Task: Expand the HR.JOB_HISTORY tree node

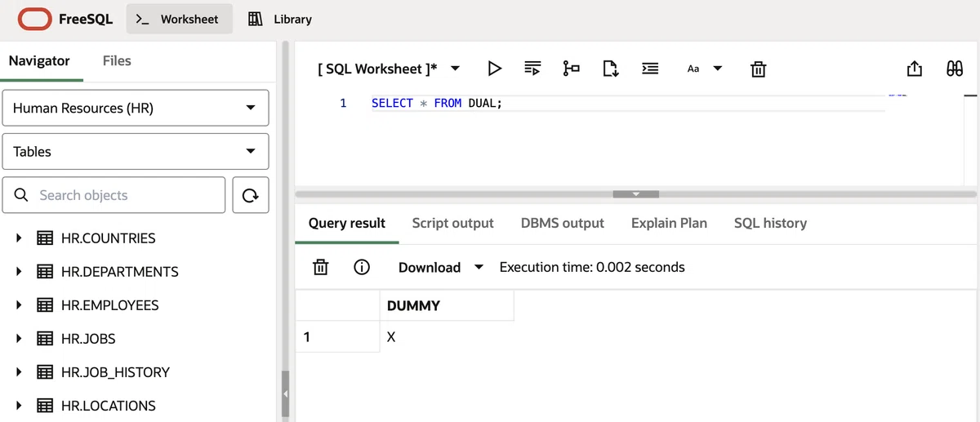Action: pos(18,372)
